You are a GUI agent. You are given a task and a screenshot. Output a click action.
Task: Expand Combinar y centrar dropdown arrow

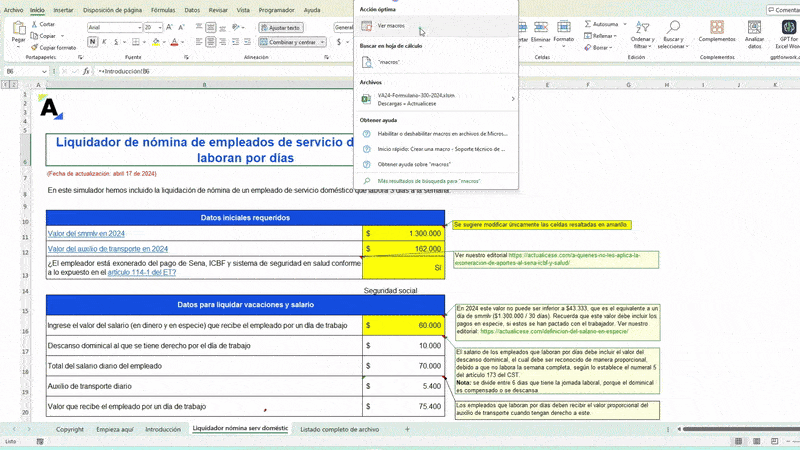click(323, 42)
